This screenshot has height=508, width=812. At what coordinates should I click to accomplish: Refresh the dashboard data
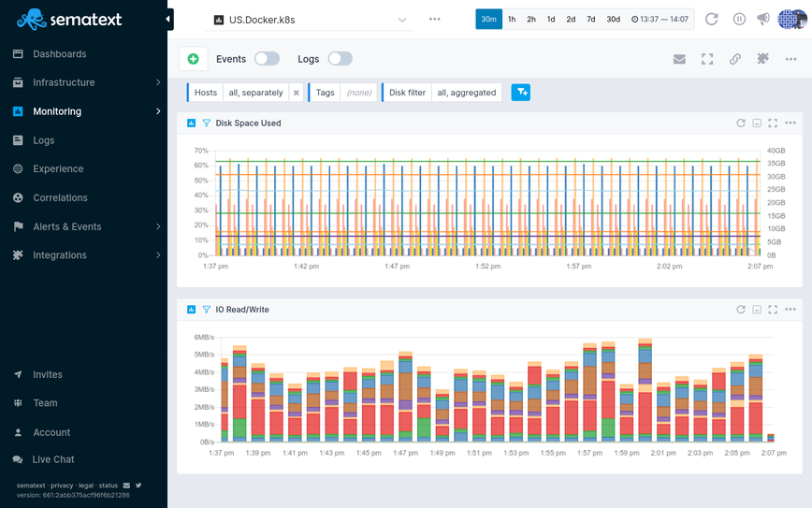point(712,19)
